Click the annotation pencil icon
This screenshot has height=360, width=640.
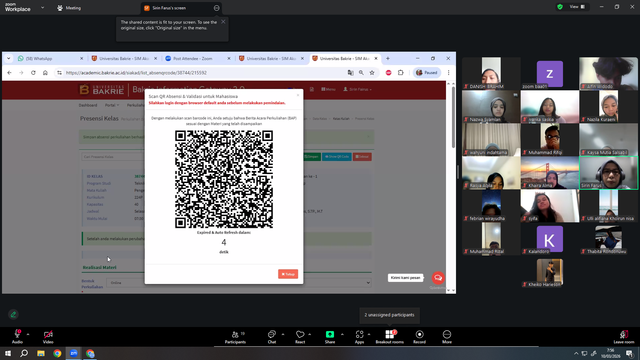[x=13, y=314]
